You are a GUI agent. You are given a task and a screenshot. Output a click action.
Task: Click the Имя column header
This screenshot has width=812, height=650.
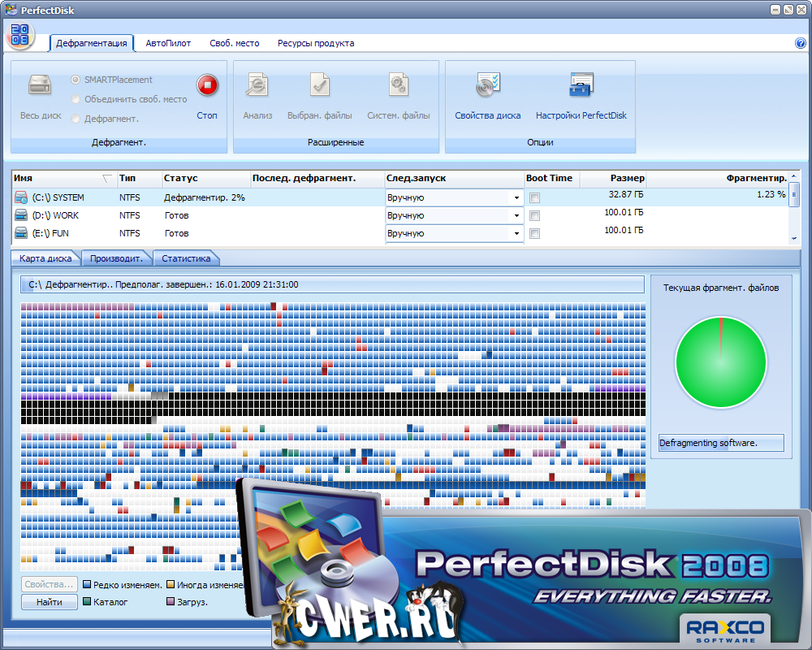coord(57,178)
